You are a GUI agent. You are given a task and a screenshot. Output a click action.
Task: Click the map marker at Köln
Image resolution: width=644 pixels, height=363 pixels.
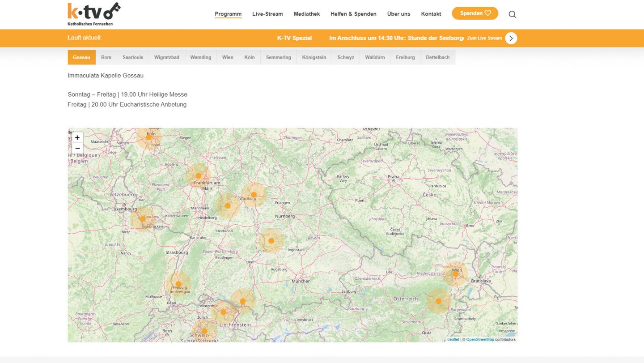tap(149, 137)
